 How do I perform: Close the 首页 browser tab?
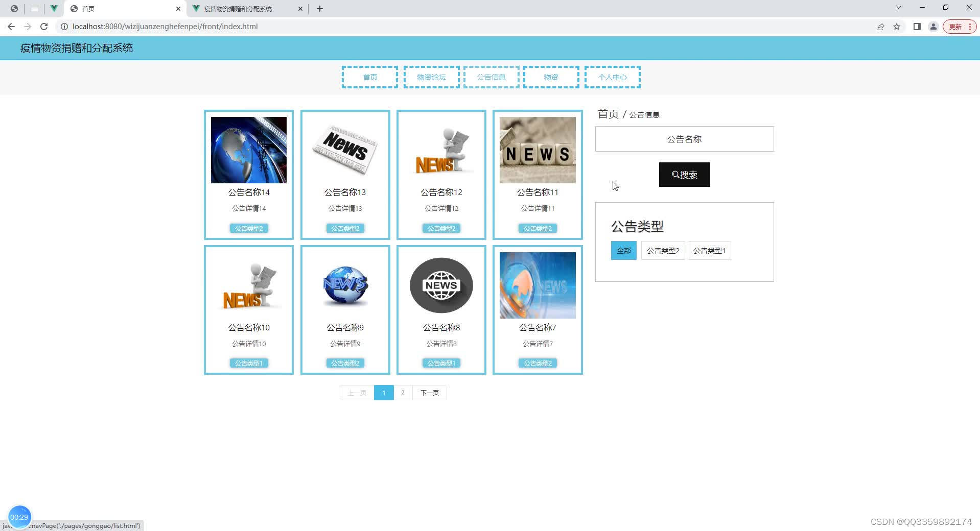(178, 9)
